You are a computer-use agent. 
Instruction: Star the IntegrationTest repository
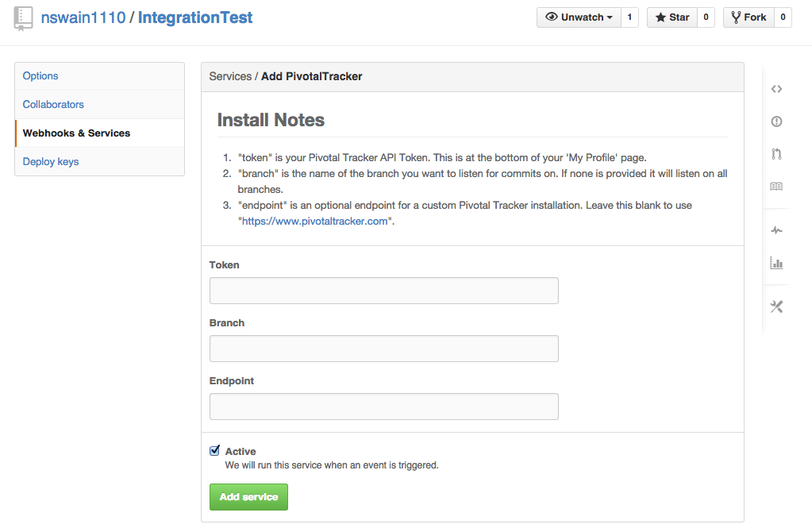(672, 17)
